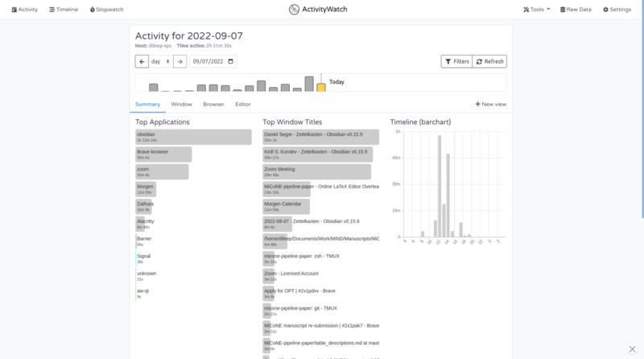
Task: Select the Today yellow bar
Action: [x=321, y=87]
